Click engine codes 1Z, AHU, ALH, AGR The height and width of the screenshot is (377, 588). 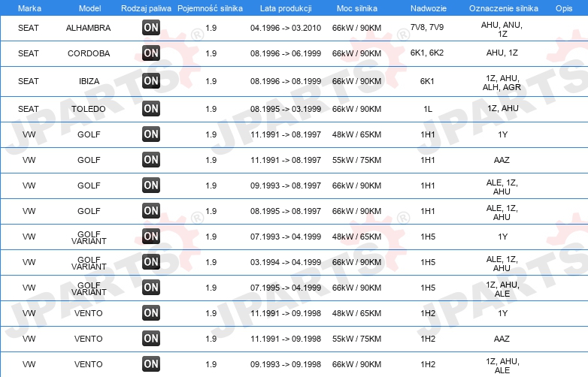point(502,83)
